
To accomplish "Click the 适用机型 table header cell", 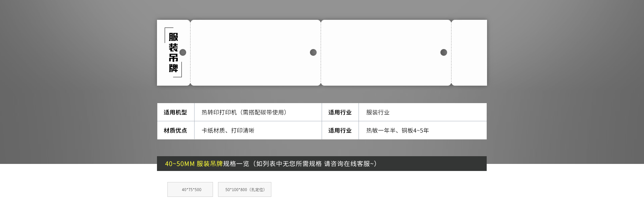I will point(175,112).
